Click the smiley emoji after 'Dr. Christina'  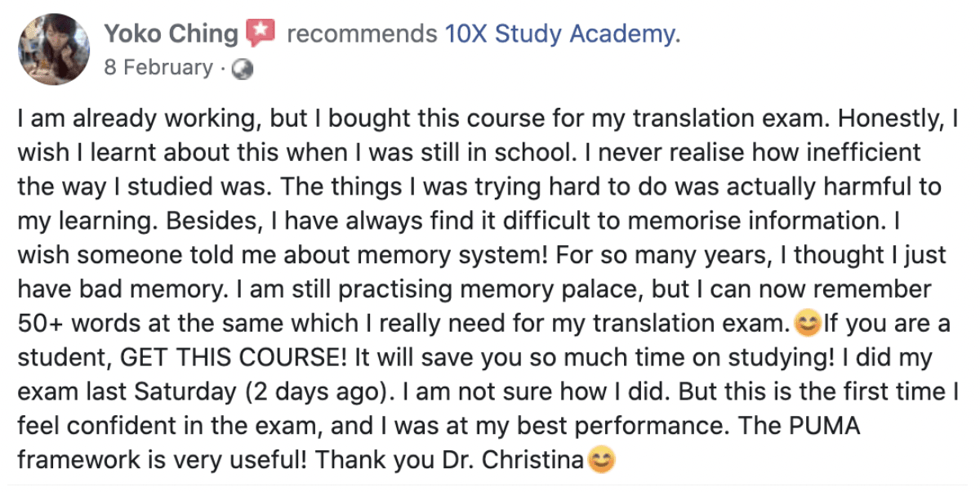(x=600, y=461)
